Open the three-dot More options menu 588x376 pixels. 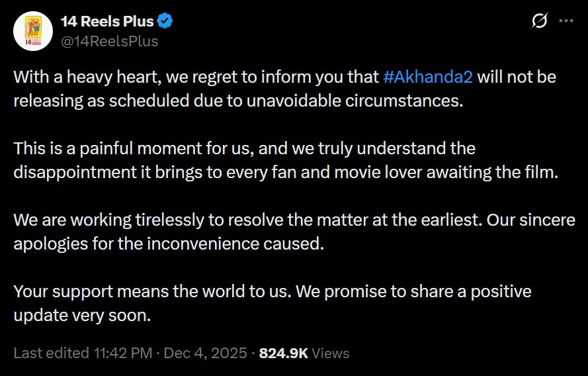tap(566, 21)
